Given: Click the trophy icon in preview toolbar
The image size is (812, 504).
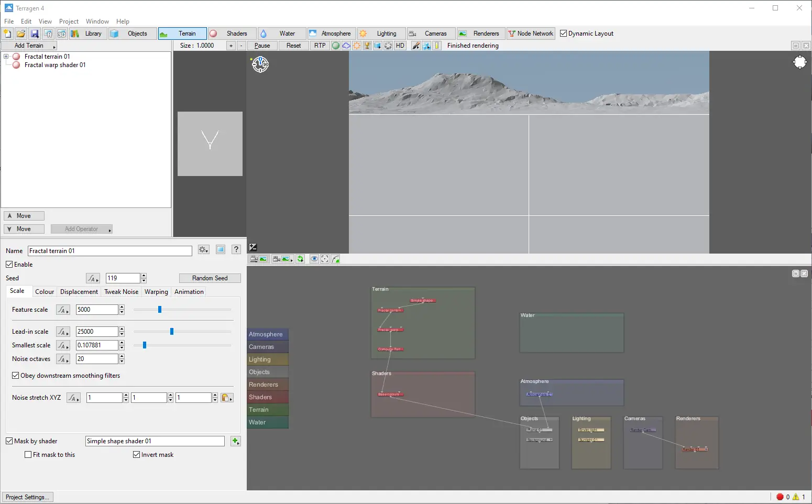Looking at the screenshot, I should [367, 46].
